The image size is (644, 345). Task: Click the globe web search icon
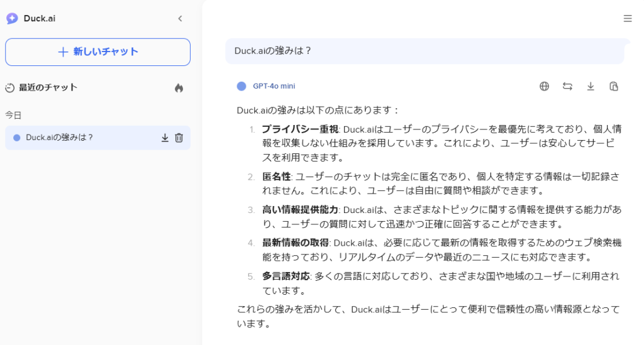coord(544,86)
